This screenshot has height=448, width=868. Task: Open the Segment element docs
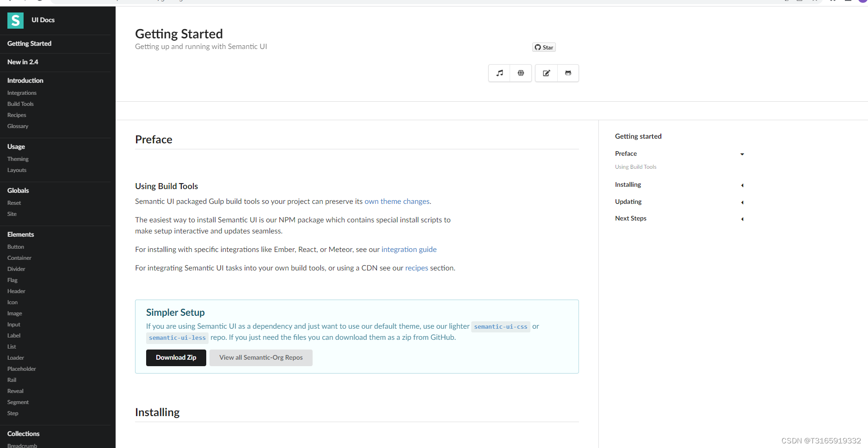[x=18, y=402]
